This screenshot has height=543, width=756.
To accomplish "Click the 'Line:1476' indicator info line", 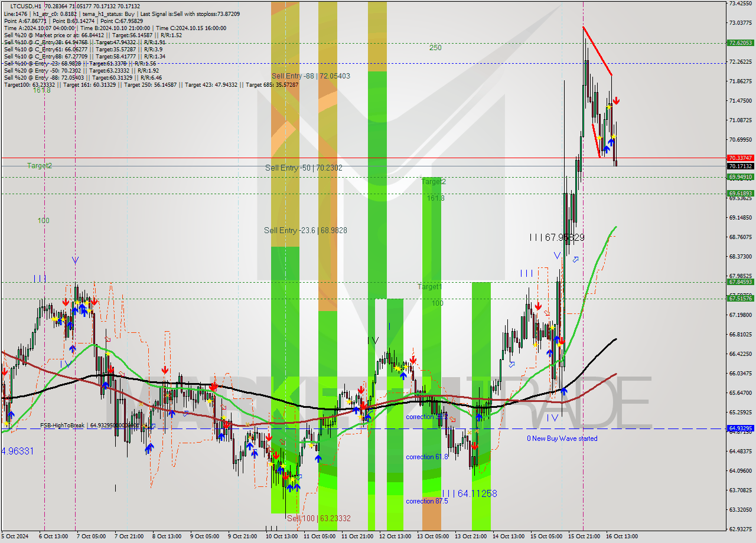I will [x=122, y=14].
